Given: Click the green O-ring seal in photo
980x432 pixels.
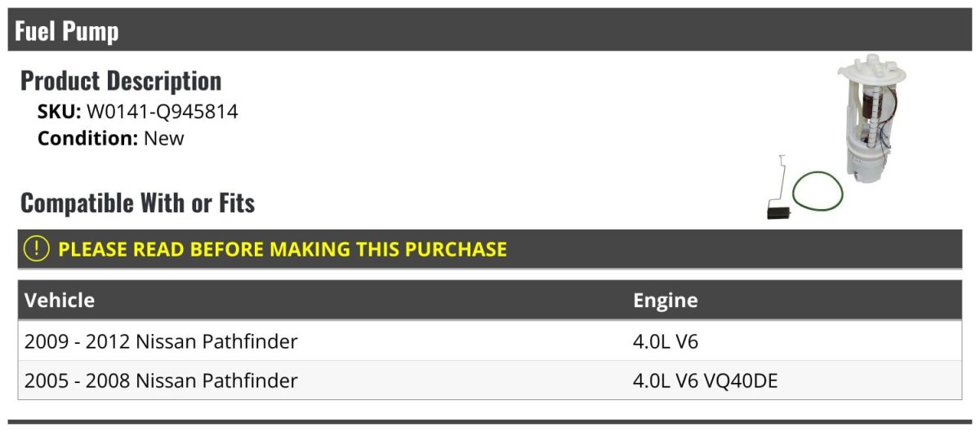Looking at the screenshot, I should point(817,191).
